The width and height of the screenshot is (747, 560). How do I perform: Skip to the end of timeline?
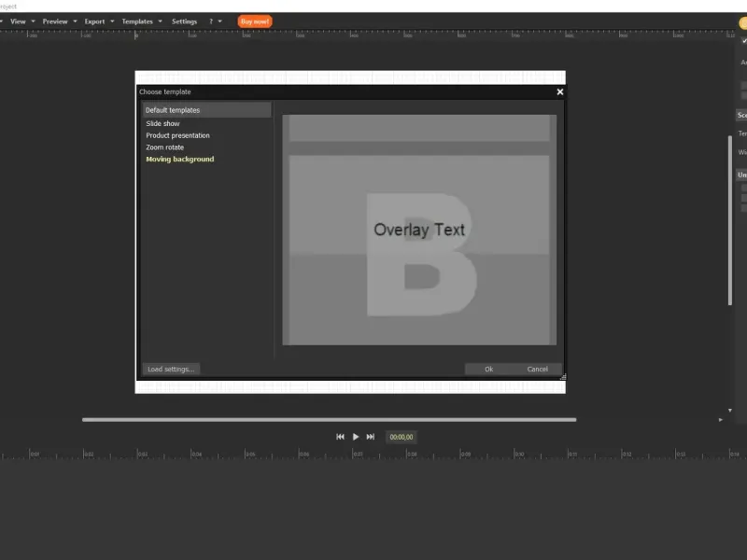370,437
